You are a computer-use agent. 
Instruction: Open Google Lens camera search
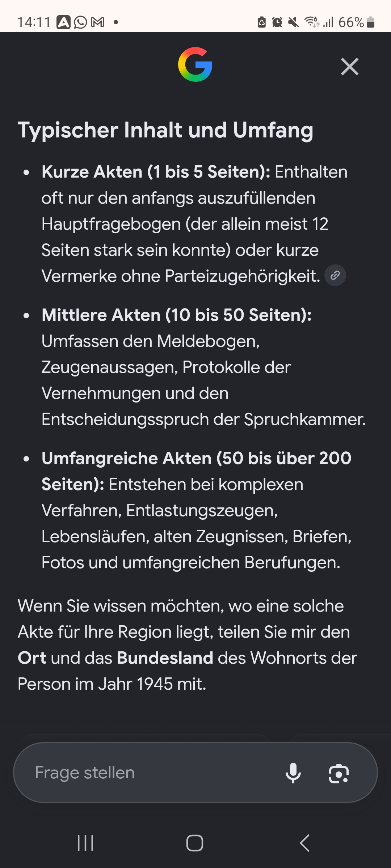coord(339,773)
